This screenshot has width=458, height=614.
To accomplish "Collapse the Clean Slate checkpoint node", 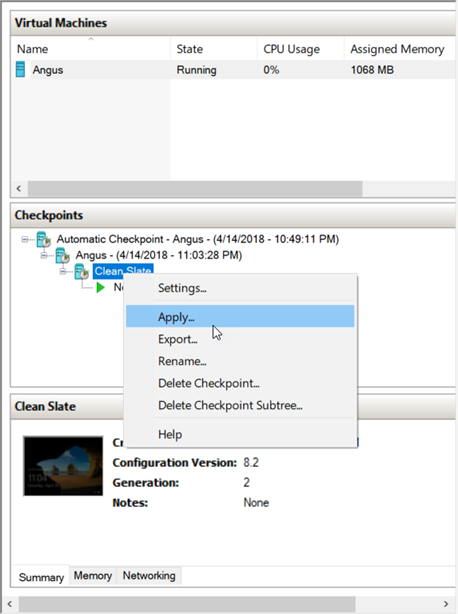I will pyautogui.click(x=63, y=271).
